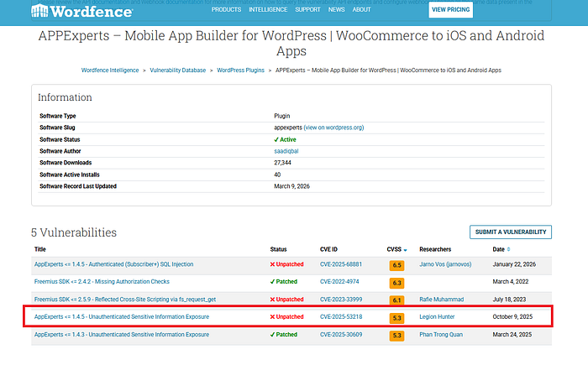The image size is (588, 365).
Task: Click the Software Active Installs label
Action: click(70, 175)
